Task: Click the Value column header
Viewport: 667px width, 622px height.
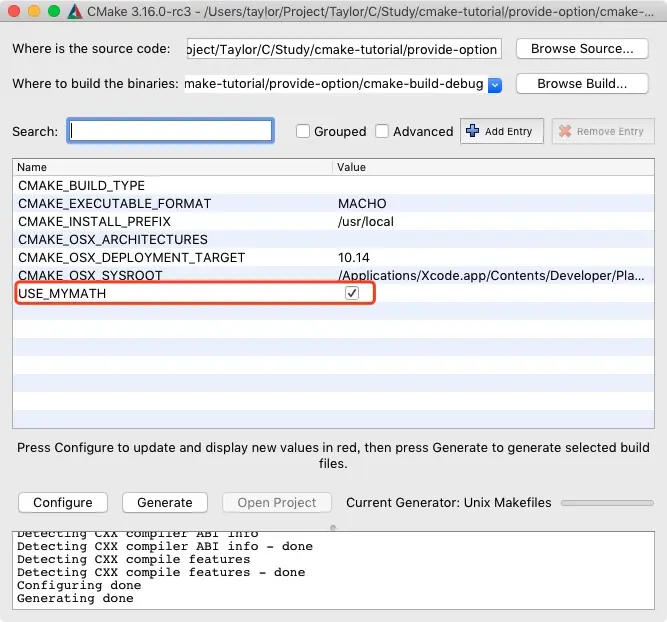Action: pos(493,167)
